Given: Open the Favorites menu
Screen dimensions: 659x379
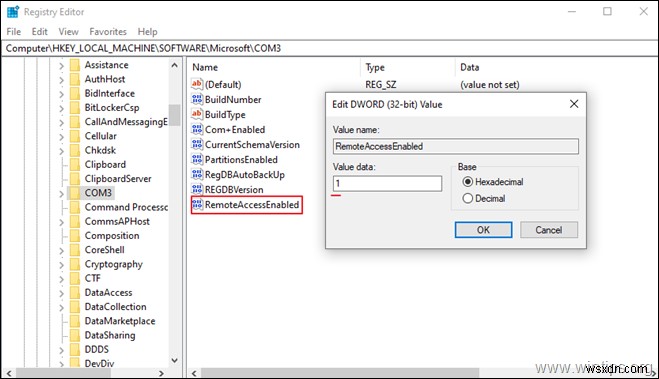Looking at the screenshot, I should [x=108, y=32].
